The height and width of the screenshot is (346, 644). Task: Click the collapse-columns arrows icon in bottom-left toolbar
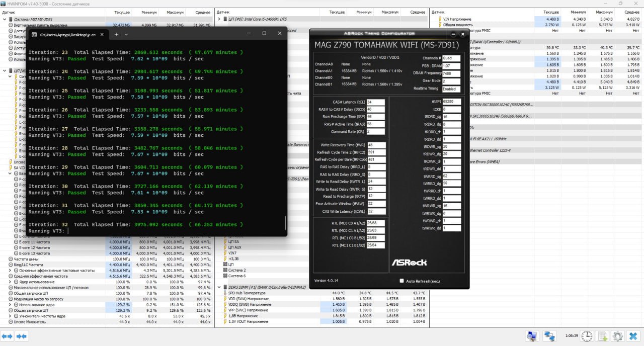pyautogui.click(x=22, y=336)
